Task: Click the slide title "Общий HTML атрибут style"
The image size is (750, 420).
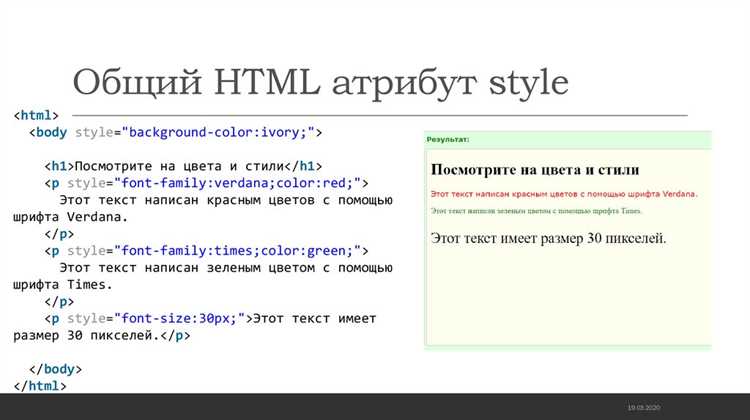Action: 320,83
